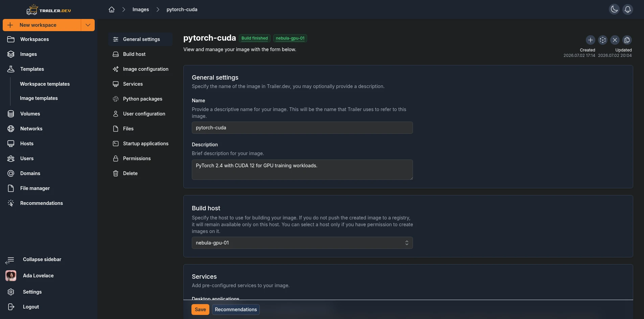Click Build finished status badge
The height and width of the screenshot is (319, 644).
coord(255,38)
